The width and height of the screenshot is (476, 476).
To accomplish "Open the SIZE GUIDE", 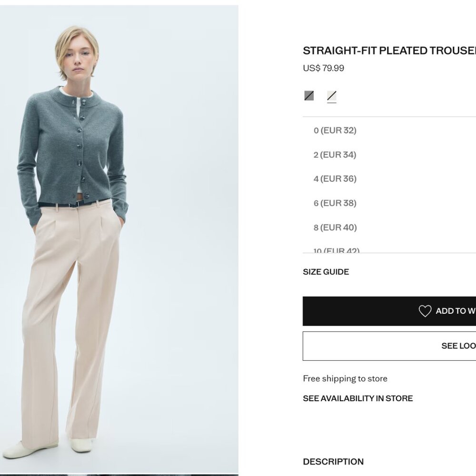I will coord(326,272).
